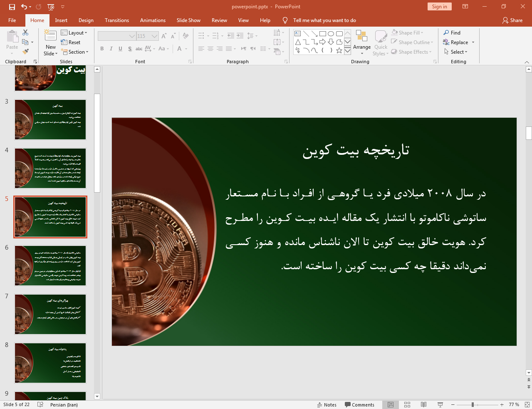Toggle text Shadow effect
532x409 pixels.
(x=130, y=49)
